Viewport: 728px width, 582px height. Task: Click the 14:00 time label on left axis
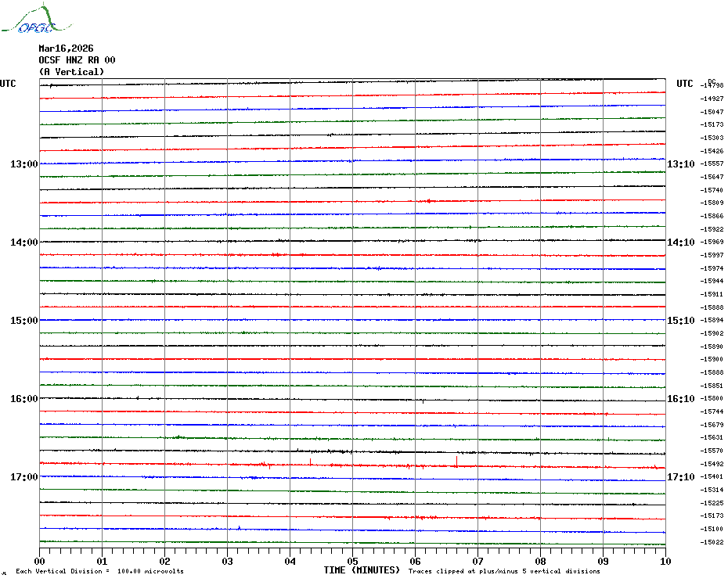click(x=24, y=242)
